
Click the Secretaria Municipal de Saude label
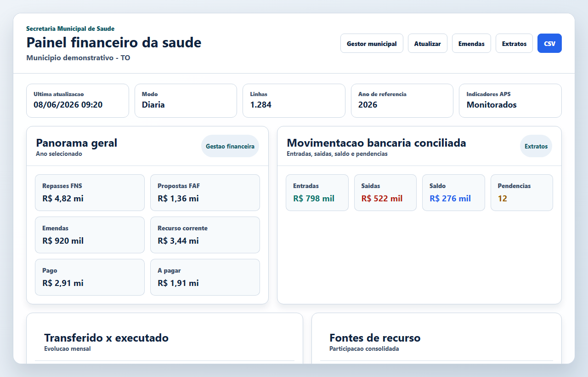(x=70, y=29)
